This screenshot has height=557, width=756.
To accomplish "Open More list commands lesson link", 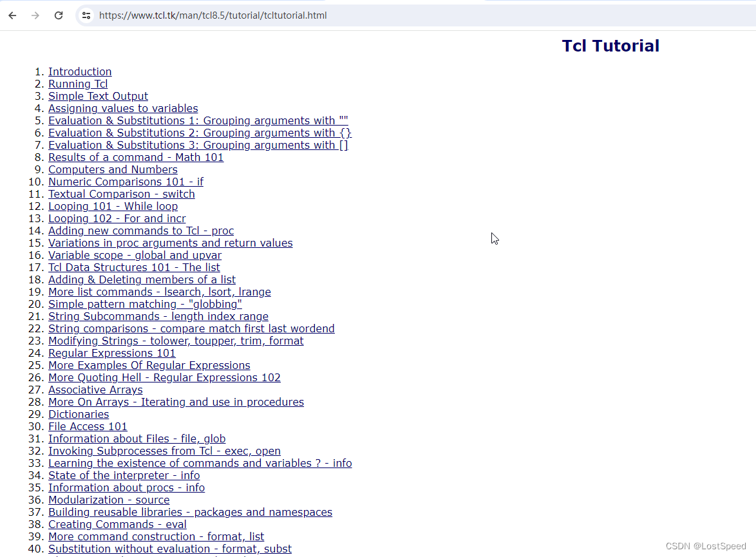I will pyautogui.click(x=160, y=292).
